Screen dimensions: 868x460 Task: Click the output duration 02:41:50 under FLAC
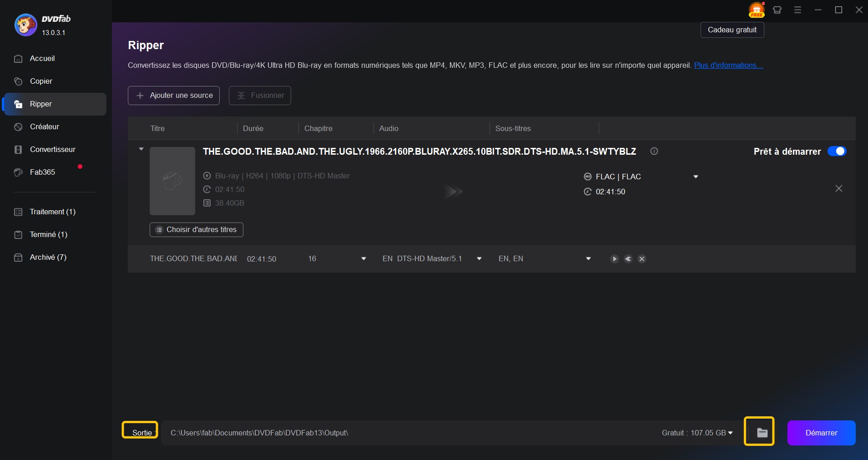tap(611, 192)
